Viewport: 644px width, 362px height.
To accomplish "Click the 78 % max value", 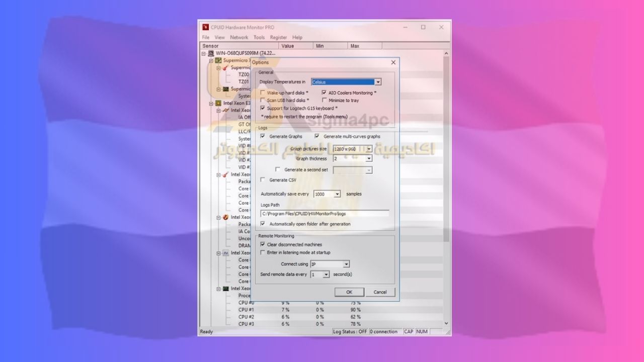I will pyautogui.click(x=356, y=324).
